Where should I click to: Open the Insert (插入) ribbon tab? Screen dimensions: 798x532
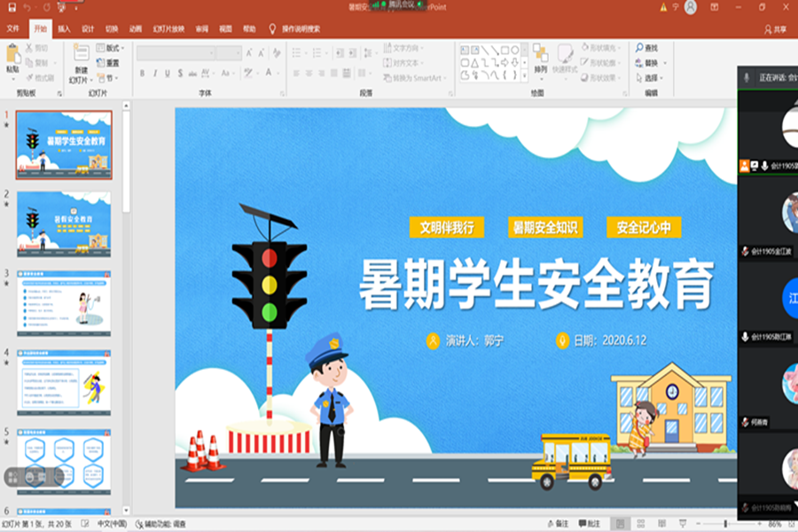(64, 28)
